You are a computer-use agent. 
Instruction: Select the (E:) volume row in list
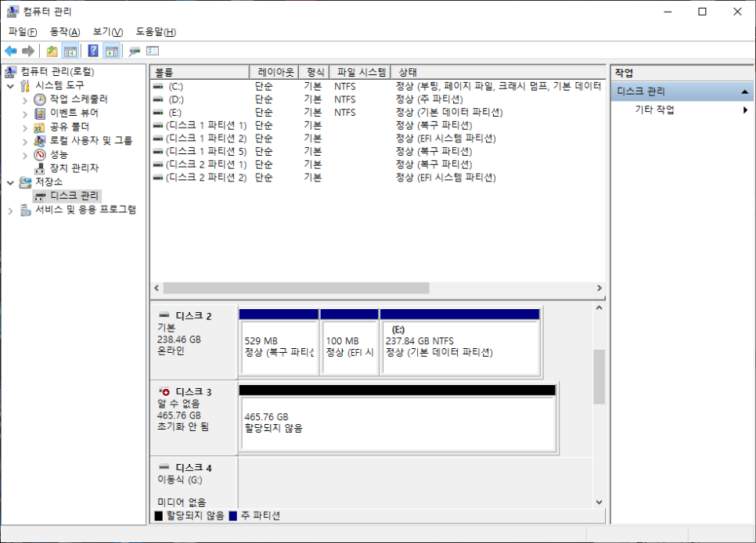(378, 113)
